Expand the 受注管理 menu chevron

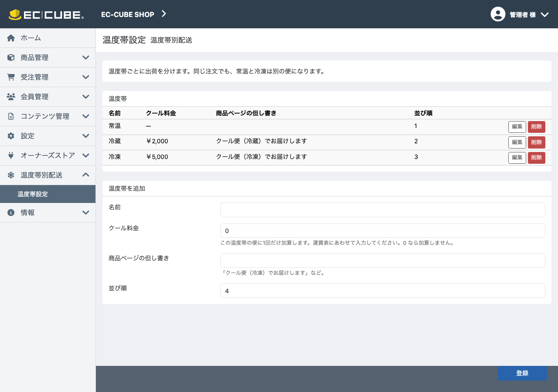click(86, 77)
